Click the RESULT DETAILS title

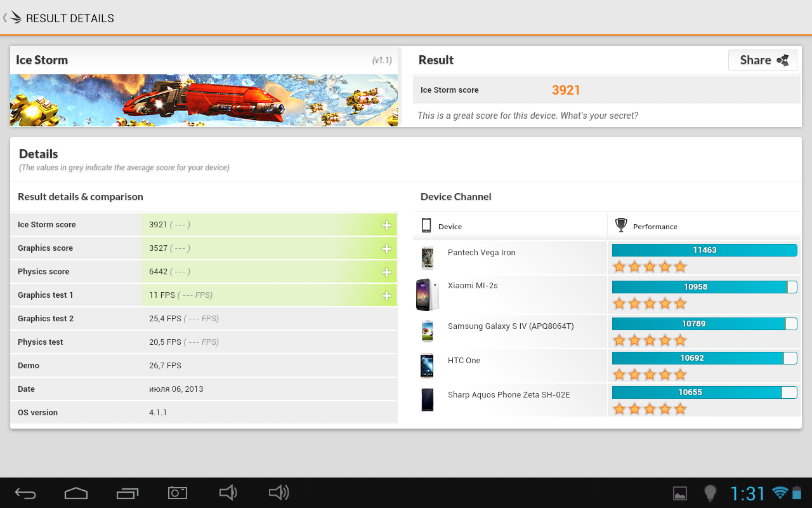70,18
